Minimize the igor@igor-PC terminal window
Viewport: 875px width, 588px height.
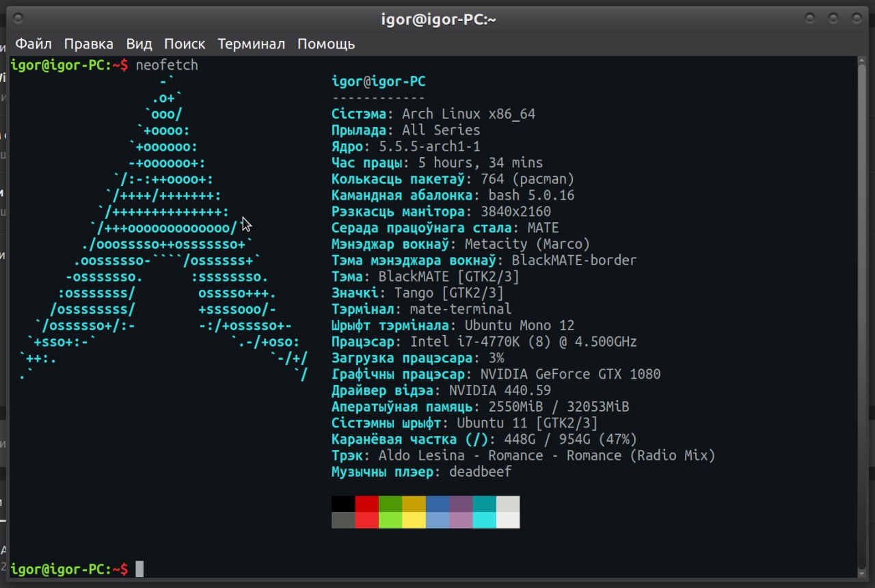point(810,18)
